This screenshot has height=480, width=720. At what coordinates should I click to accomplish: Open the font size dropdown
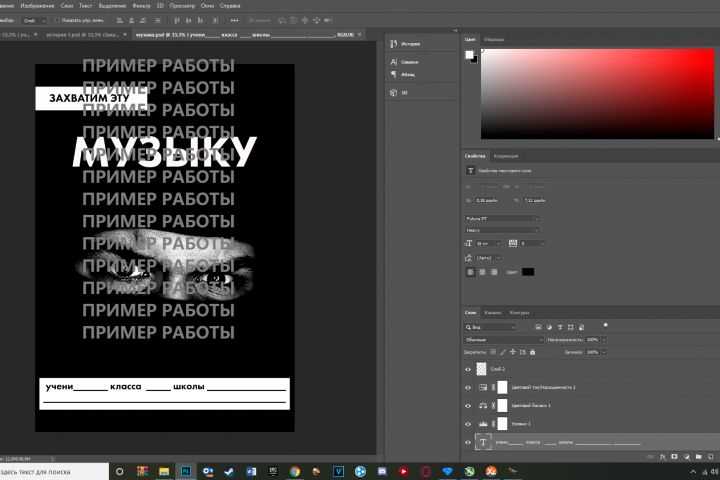pos(498,243)
